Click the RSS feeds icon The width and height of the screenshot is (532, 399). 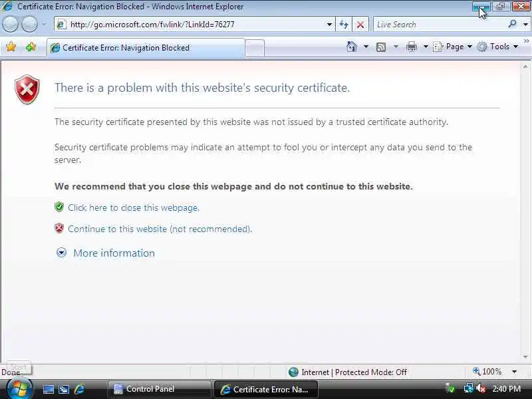pyautogui.click(x=381, y=47)
